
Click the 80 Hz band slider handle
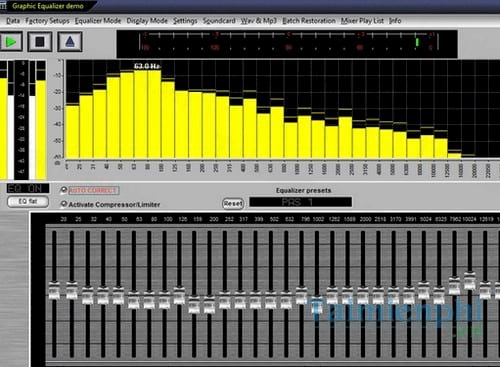point(149,300)
